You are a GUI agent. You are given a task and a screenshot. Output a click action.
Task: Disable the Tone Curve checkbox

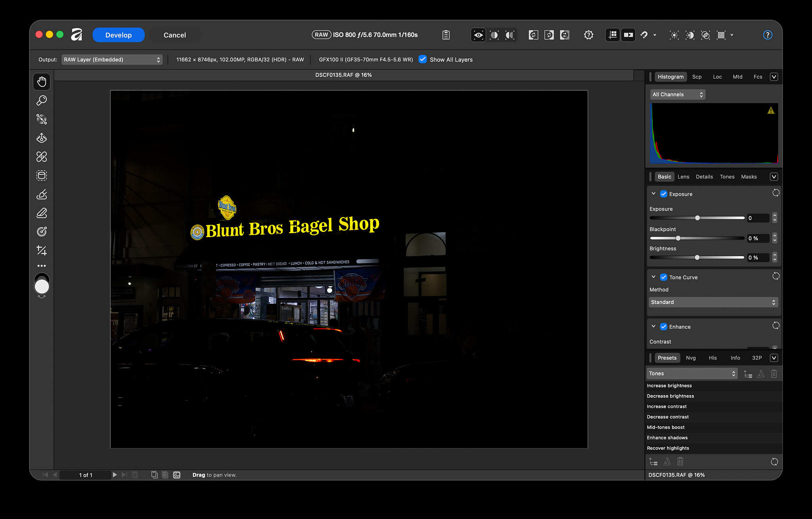664,277
